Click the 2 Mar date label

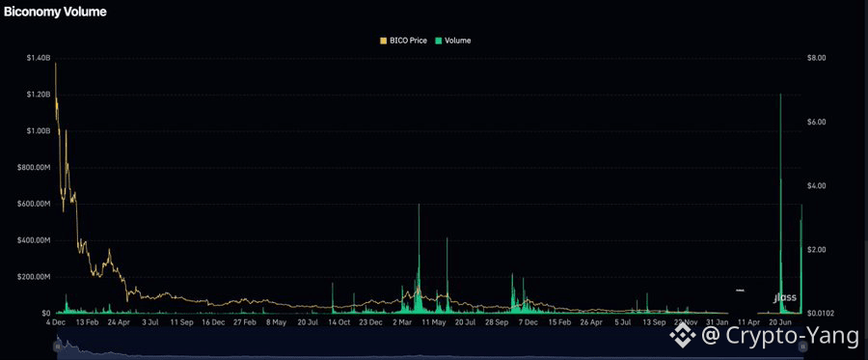(402, 321)
